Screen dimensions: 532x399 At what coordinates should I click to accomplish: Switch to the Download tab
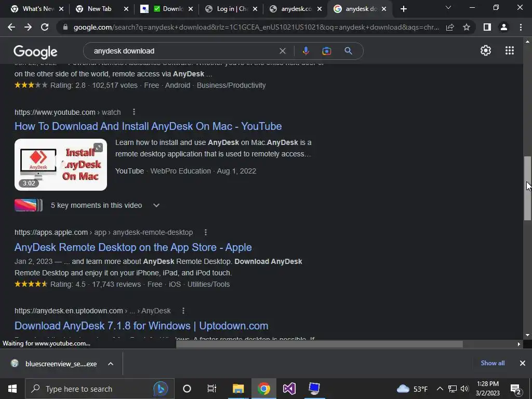click(x=167, y=9)
